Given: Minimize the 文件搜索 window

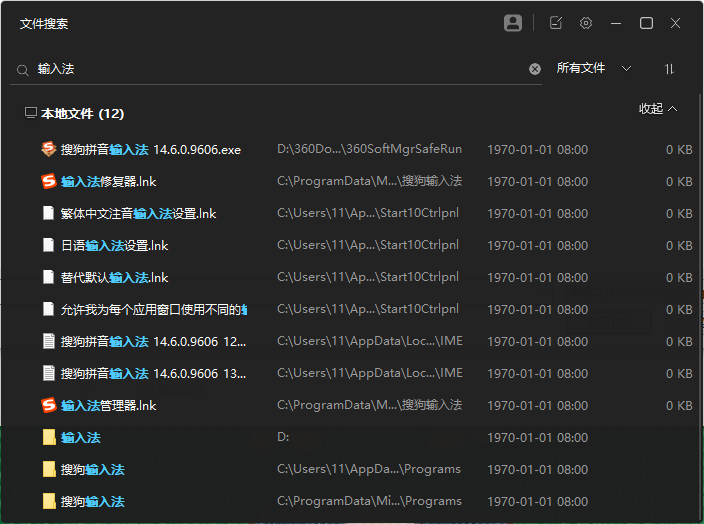Looking at the screenshot, I should tap(616, 23).
